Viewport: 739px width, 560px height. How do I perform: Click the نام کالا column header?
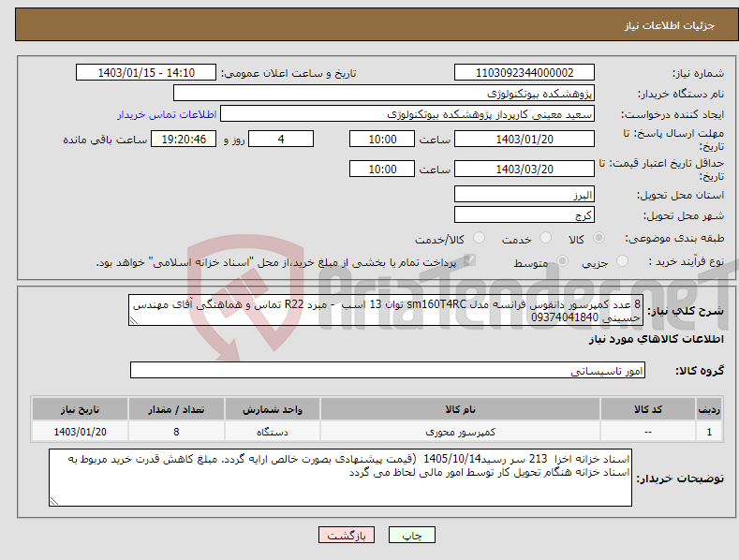click(460, 409)
